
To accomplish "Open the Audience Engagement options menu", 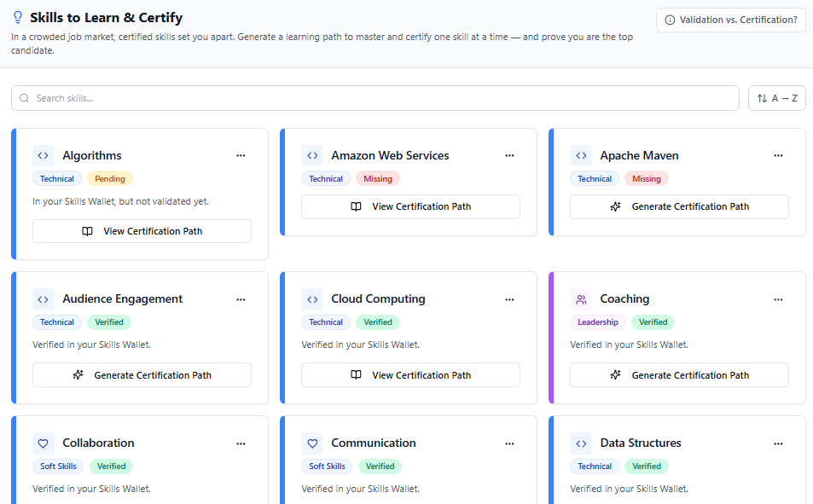I will point(241,299).
